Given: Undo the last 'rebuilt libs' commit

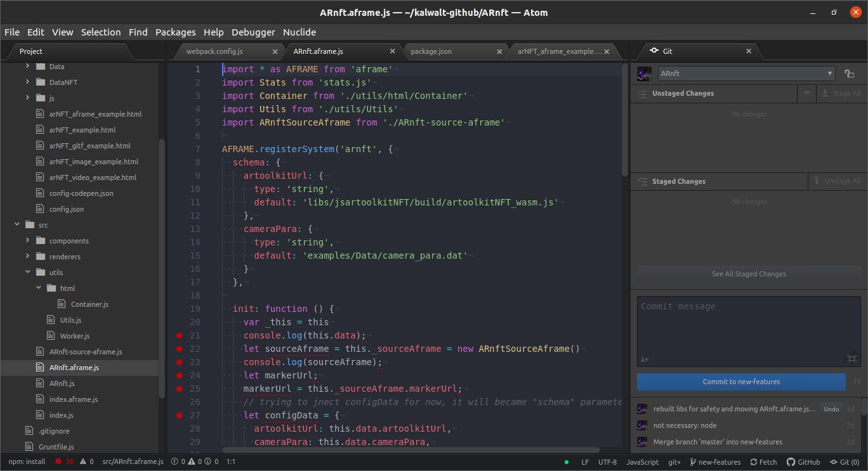Looking at the screenshot, I should tap(831, 409).
